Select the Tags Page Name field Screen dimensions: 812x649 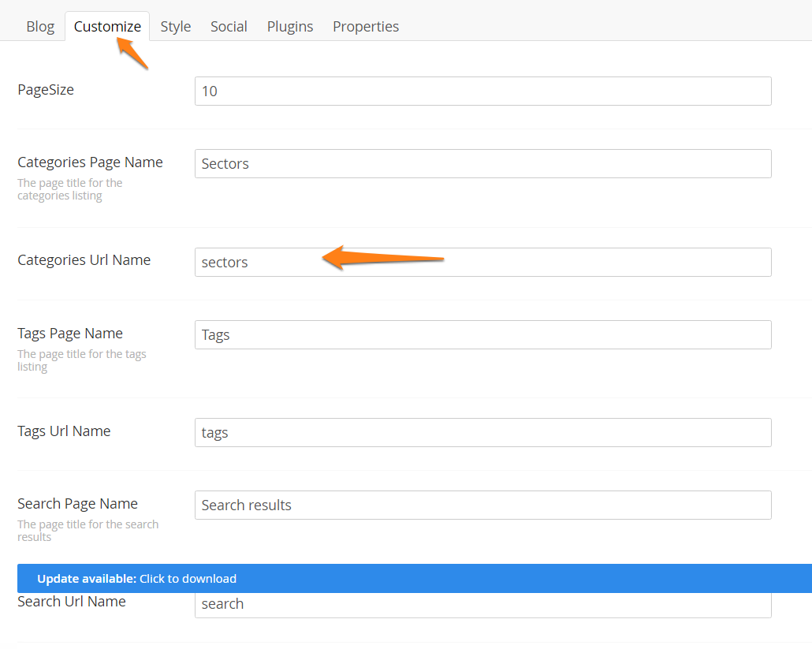coord(482,334)
